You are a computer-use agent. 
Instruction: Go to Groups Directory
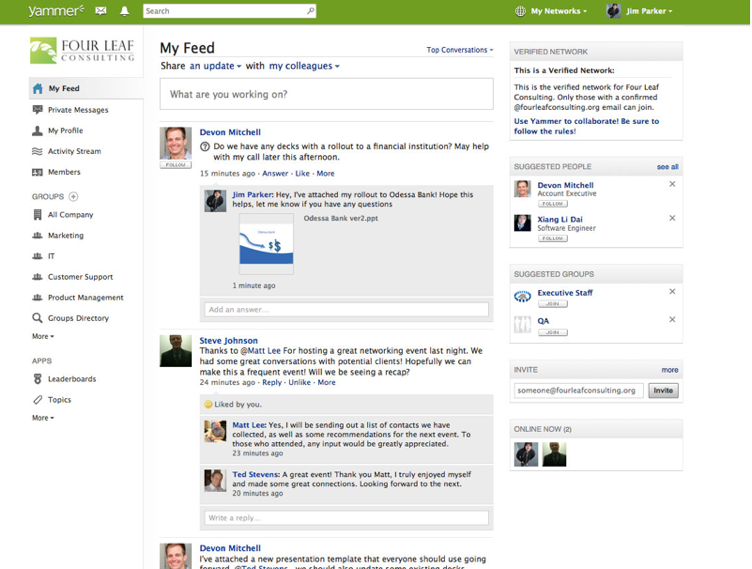78,318
